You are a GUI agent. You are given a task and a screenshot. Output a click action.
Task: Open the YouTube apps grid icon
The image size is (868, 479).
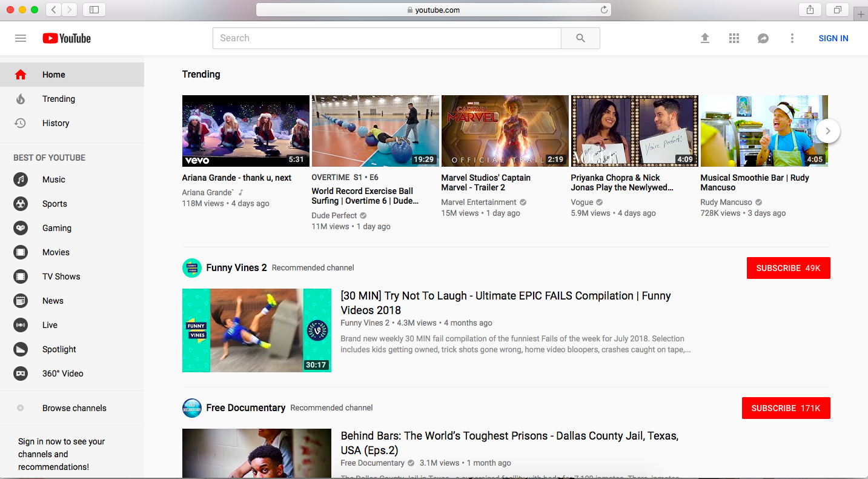point(734,38)
